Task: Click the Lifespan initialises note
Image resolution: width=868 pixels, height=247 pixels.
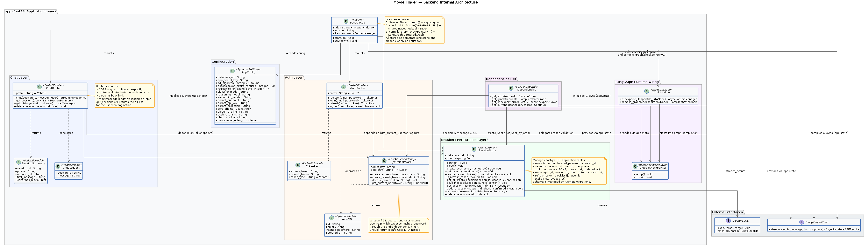Action: pyautogui.click(x=414, y=30)
